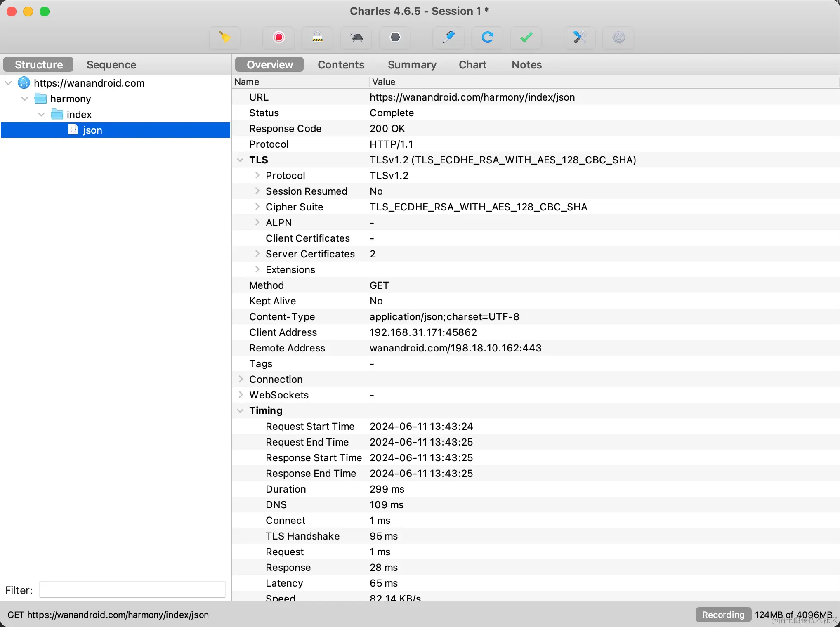
Task: Toggle the turtle Throttling icon
Action: pos(356,38)
